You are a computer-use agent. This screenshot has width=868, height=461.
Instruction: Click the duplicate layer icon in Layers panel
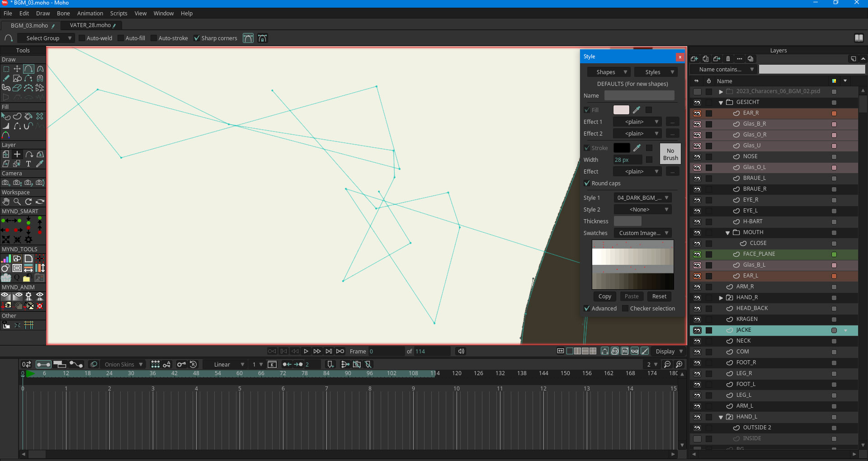point(706,59)
